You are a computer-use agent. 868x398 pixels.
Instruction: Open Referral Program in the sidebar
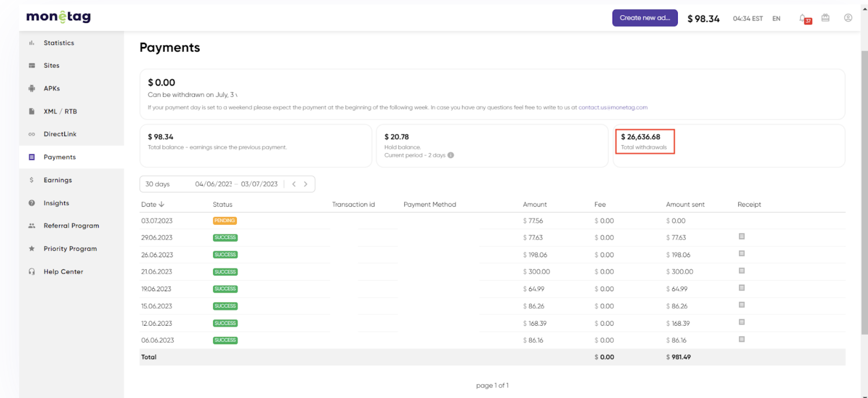click(x=71, y=226)
